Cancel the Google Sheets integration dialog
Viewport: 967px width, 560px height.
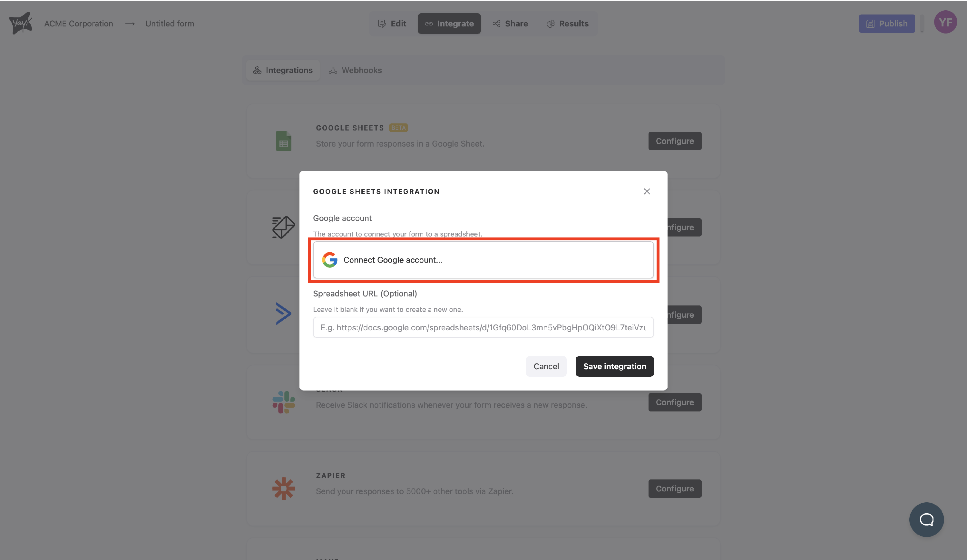546,366
